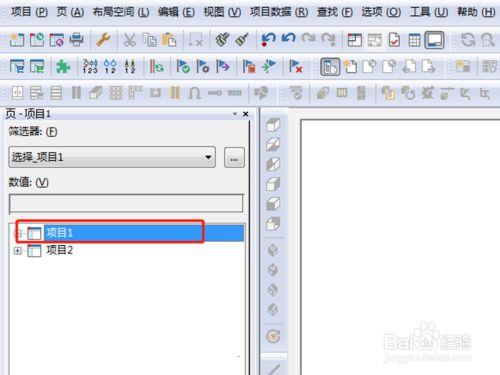Select the 项目1 tree item
This screenshot has height=375, width=500.
coord(60,233)
